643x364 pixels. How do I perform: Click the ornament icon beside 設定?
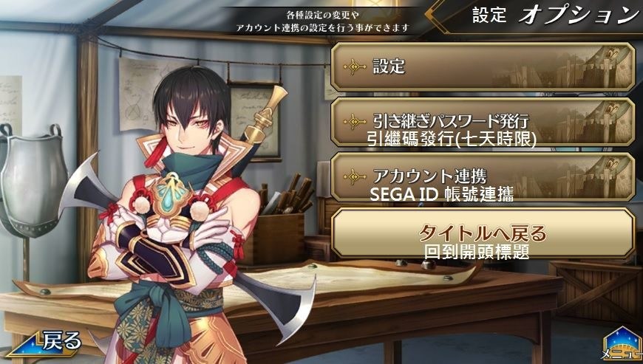[355, 66]
